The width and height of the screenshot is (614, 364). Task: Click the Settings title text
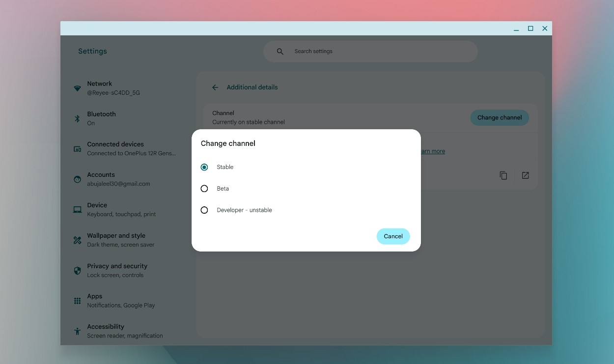tap(92, 51)
